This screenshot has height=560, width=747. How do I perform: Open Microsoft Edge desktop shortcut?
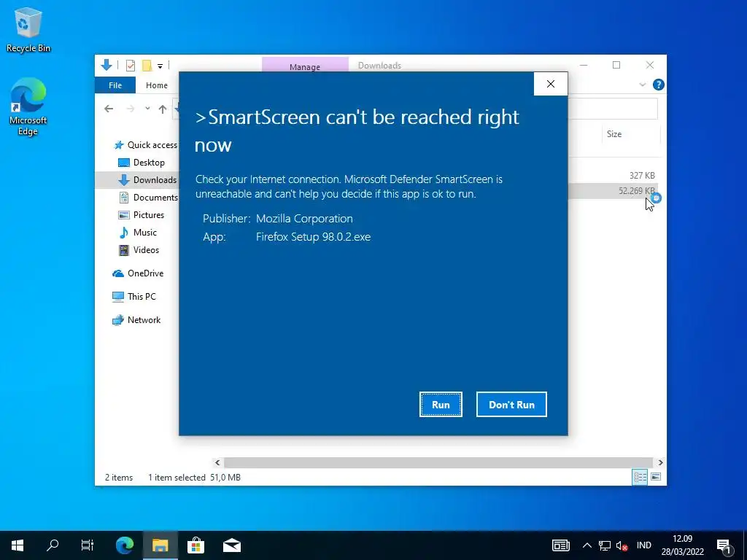28,106
